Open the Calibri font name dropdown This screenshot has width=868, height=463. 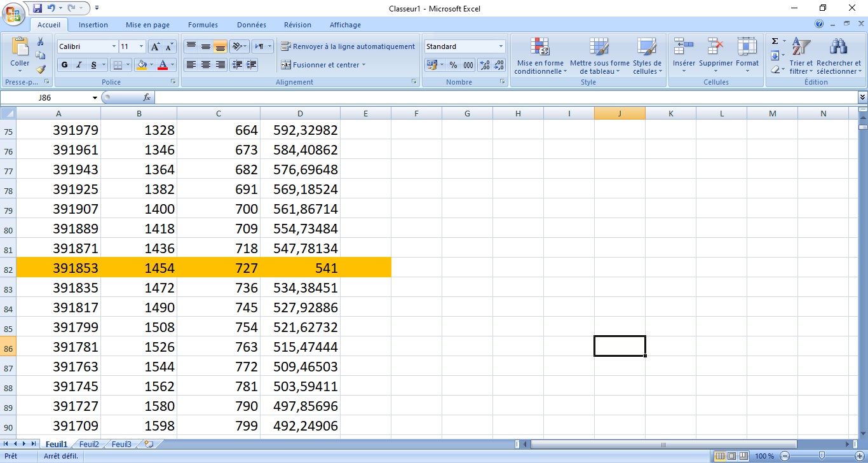114,46
